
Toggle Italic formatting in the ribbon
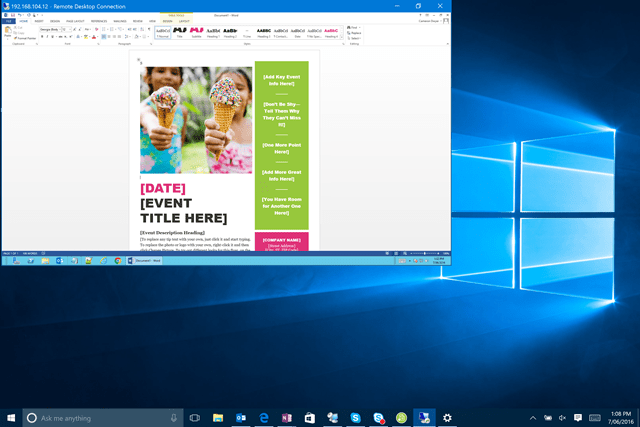(x=48, y=37)
